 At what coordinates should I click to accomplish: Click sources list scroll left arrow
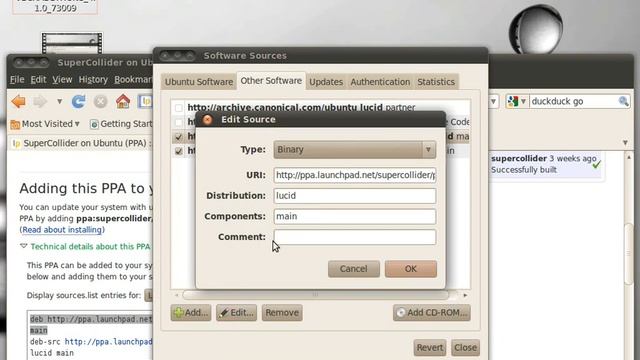point(176,295)
